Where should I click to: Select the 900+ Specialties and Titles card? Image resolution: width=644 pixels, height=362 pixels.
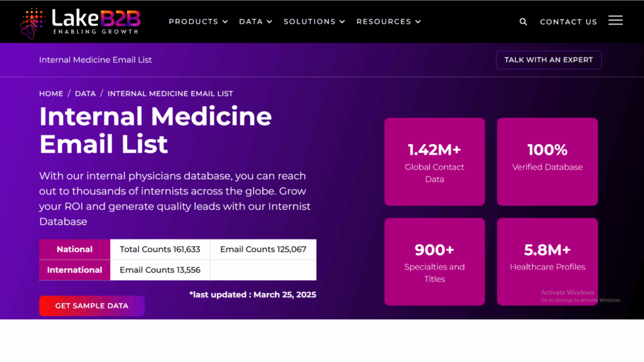435,261
